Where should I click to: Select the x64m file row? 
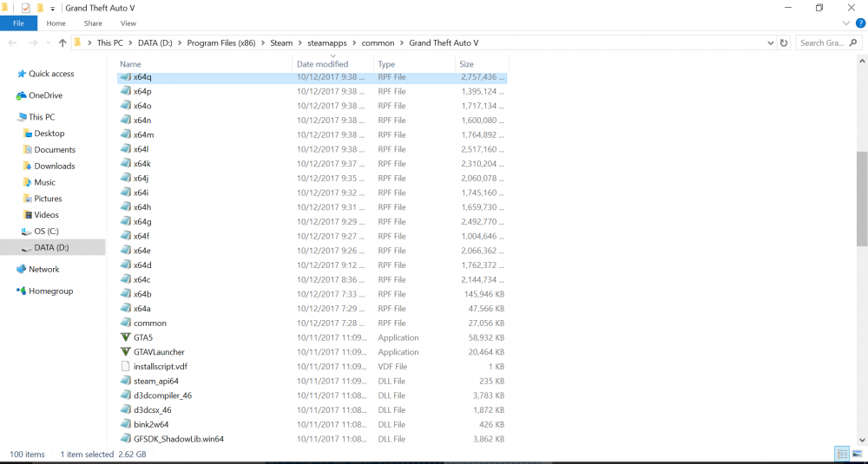(312, 135)
